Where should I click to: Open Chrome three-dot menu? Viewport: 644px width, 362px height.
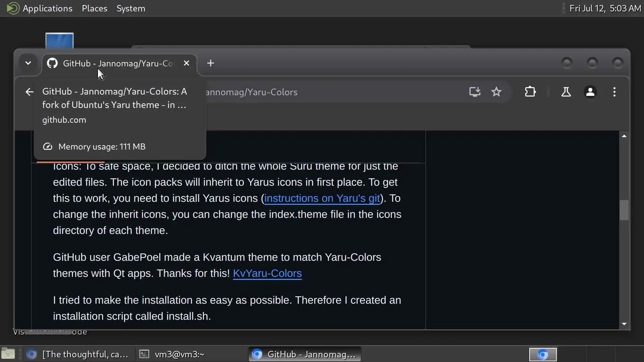pos(614,92)
